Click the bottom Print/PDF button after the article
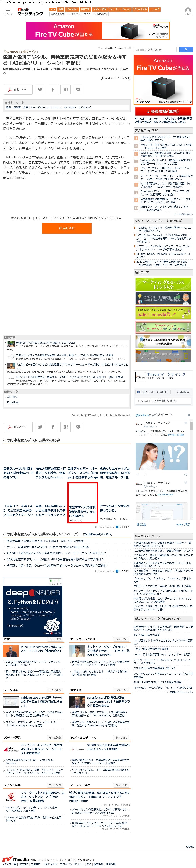Viewport: 196px width, 868px height. click(x=18, y=427)
